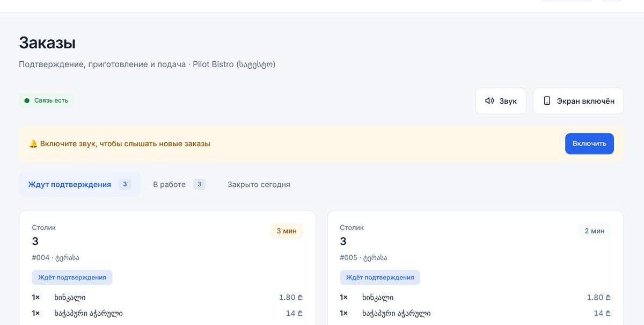Click the Связь есть connection status badge
The image size is (644, 325).
pyautogui.click(x=46, y=100)
